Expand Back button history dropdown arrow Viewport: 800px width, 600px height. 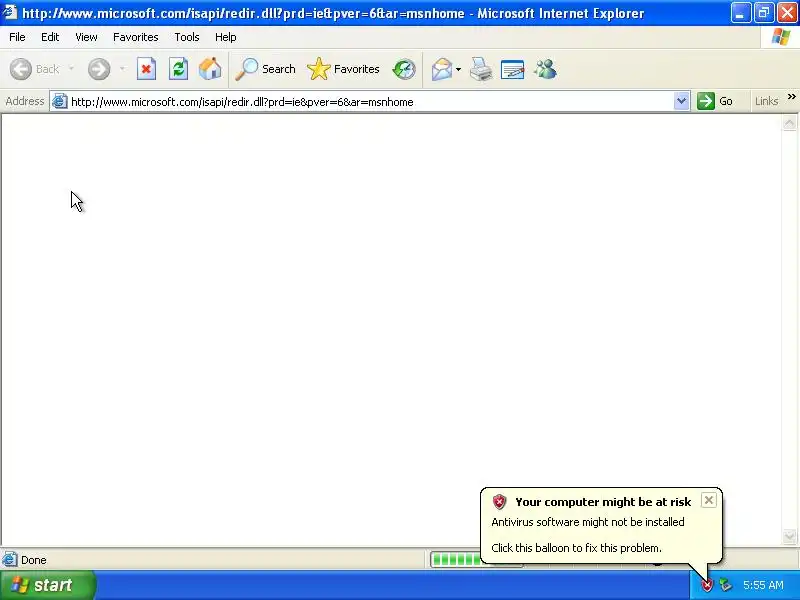[x=71, y=69]
